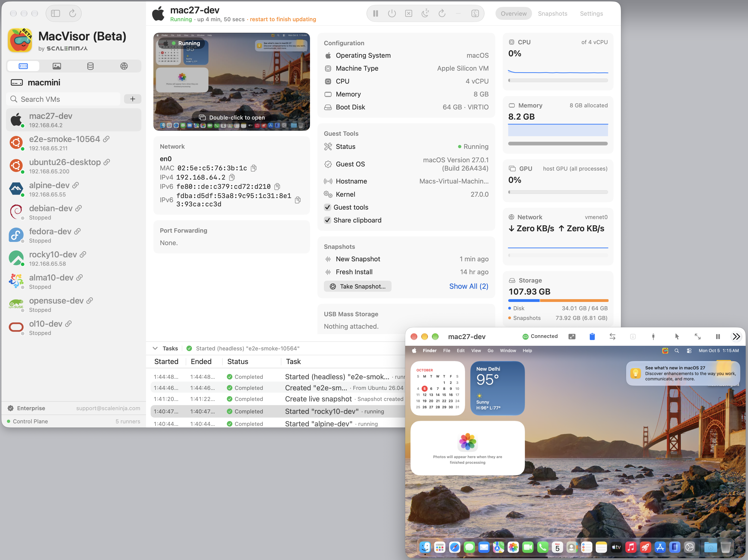Click the blue clipboard icon in mac27-dev viewer
748x560 pixels.
pos(592,337)
